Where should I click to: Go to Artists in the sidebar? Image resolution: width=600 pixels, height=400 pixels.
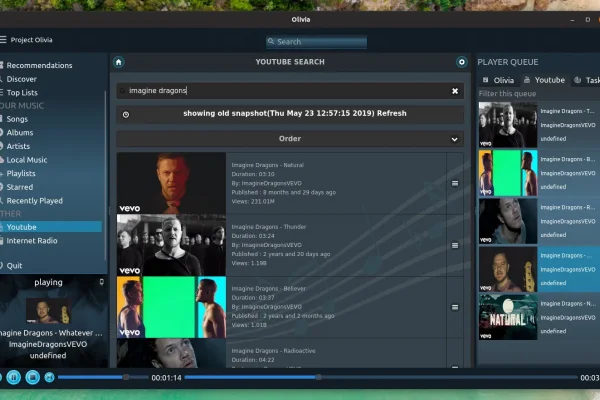(x=16, y=146)
